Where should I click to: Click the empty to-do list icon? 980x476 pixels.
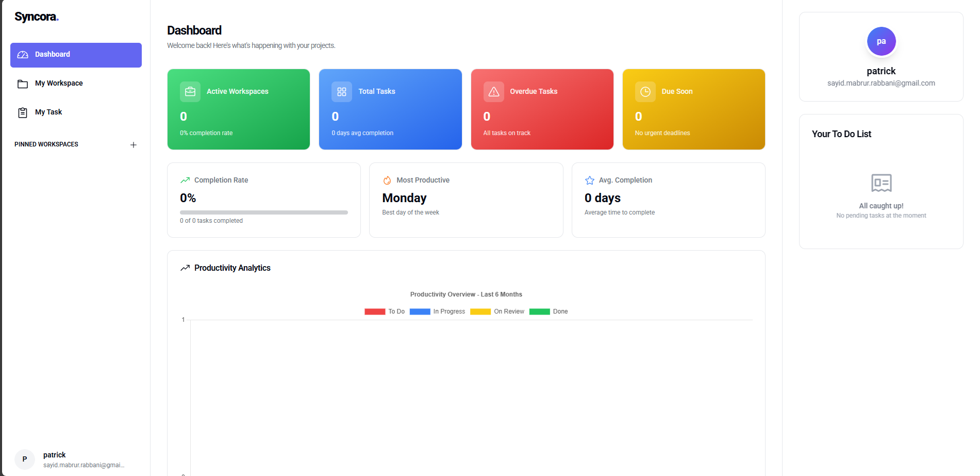tap(881, 183)
